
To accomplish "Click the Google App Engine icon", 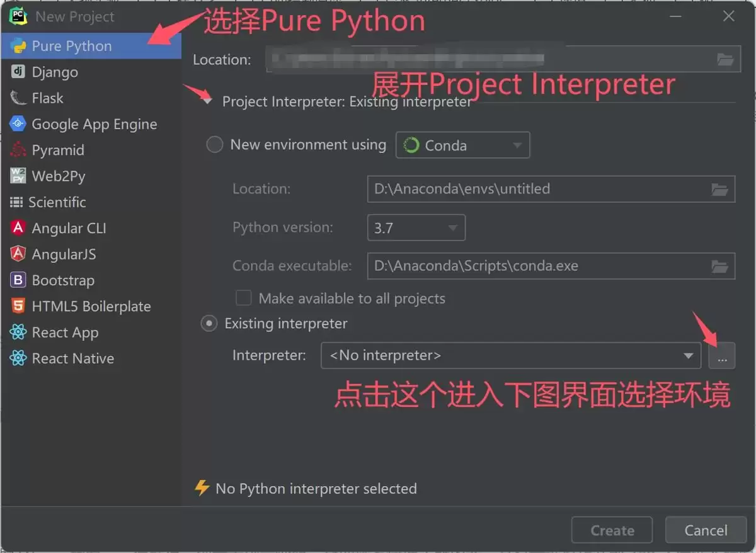I will coord(18,124).
